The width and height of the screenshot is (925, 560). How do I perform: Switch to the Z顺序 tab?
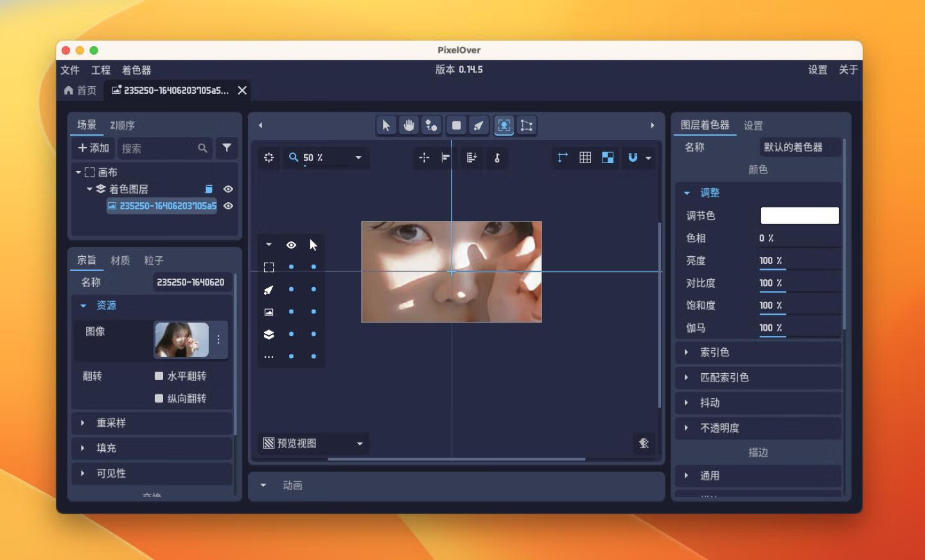coord(122,125)
